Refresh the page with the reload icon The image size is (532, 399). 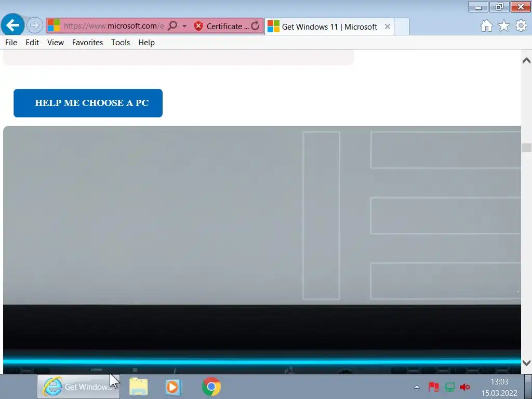[256, 25]
